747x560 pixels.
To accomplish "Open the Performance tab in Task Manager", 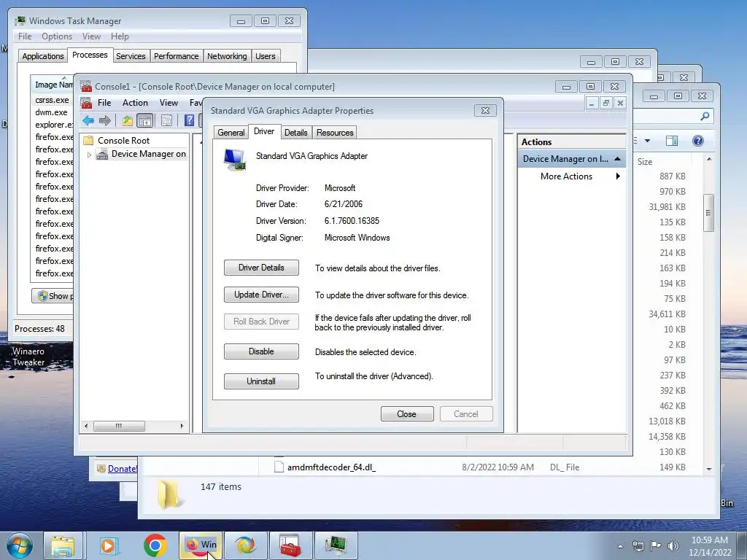I will [177, 56].
